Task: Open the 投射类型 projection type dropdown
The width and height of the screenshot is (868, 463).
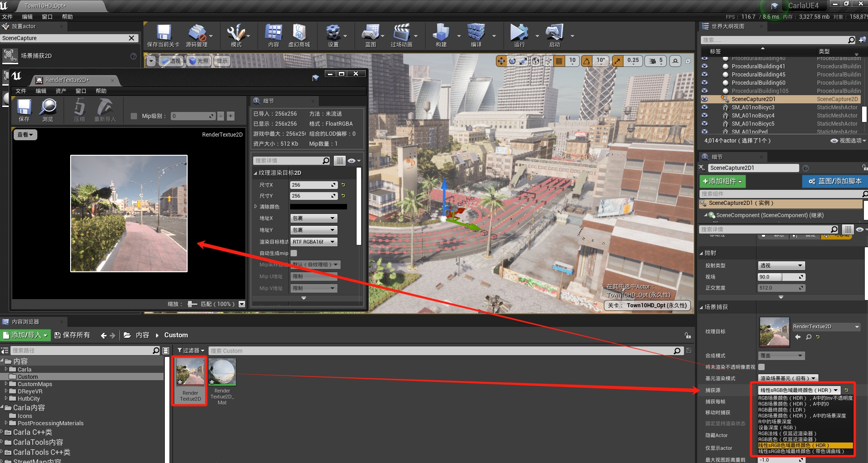Action: pos(781,265)
